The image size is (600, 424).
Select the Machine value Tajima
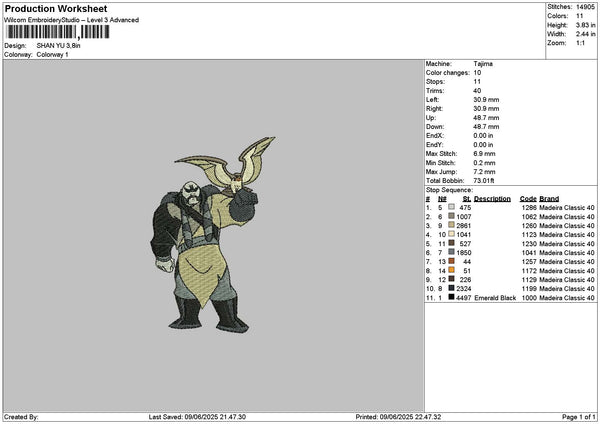[483, 64]
